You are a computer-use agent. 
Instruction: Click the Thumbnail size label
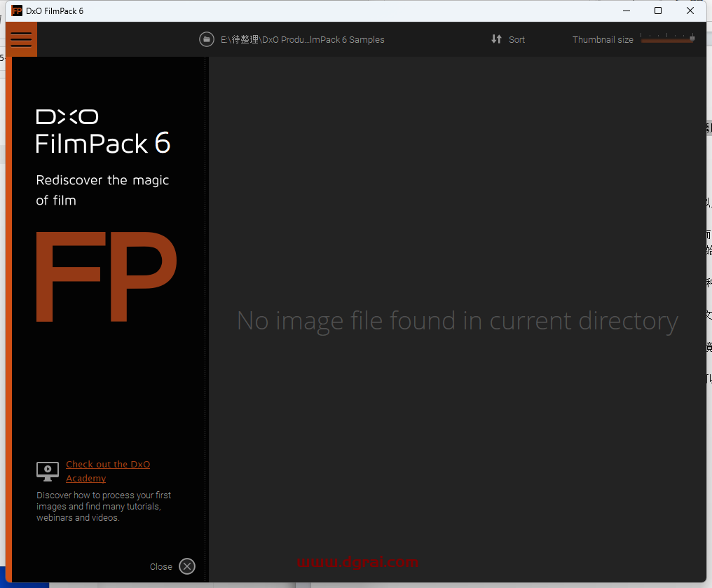(x=603, y=39)
